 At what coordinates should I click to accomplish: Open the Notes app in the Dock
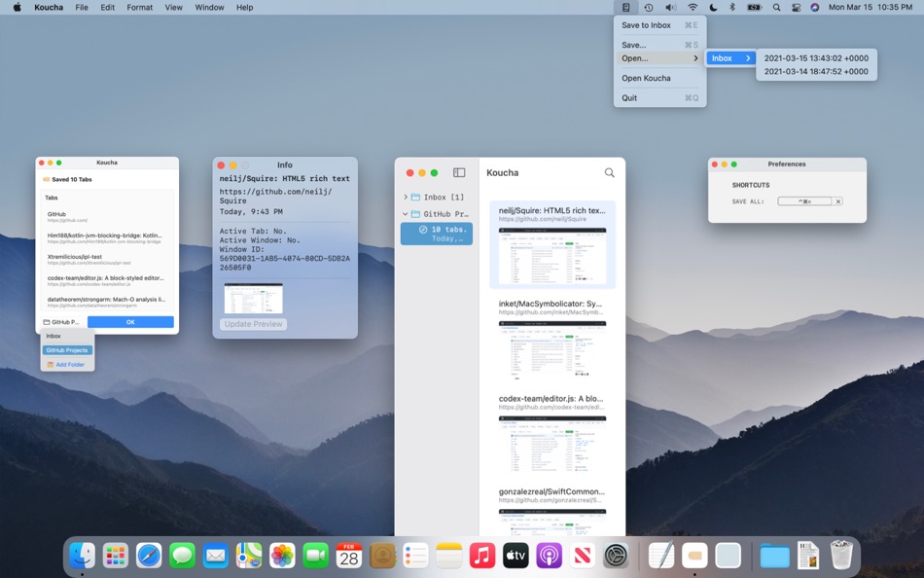(x=449, y=556)
